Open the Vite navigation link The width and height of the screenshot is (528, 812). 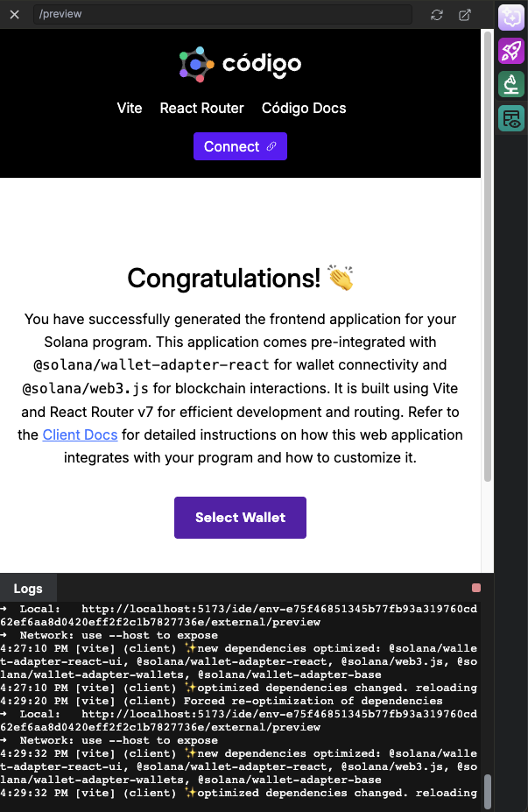click(x=130, y=109)
